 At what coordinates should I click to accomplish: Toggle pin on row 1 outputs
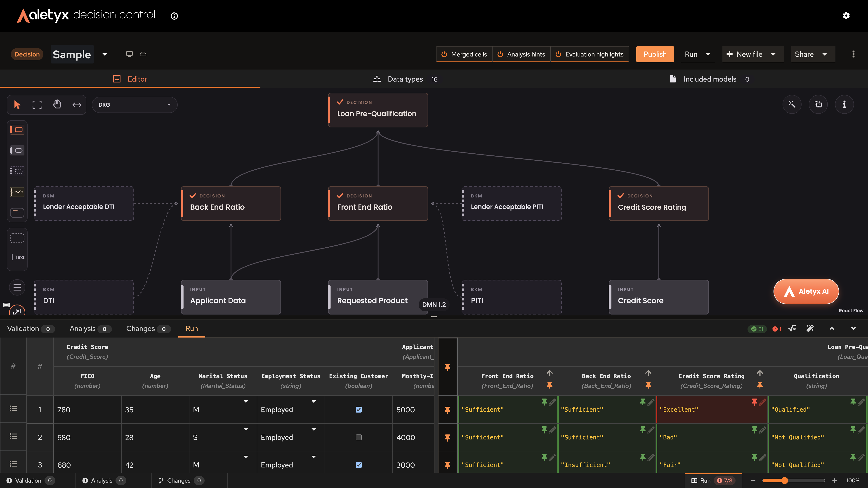[448, 410]
